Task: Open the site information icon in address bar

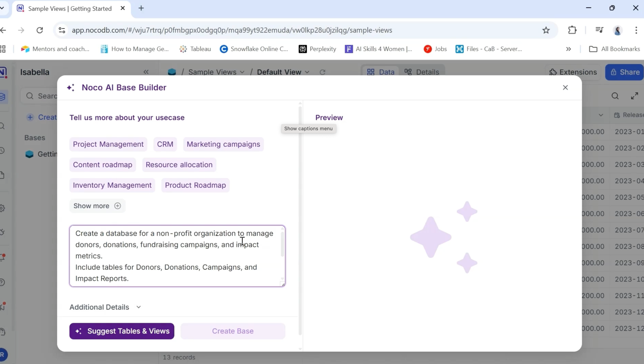Action: point(62,30)
